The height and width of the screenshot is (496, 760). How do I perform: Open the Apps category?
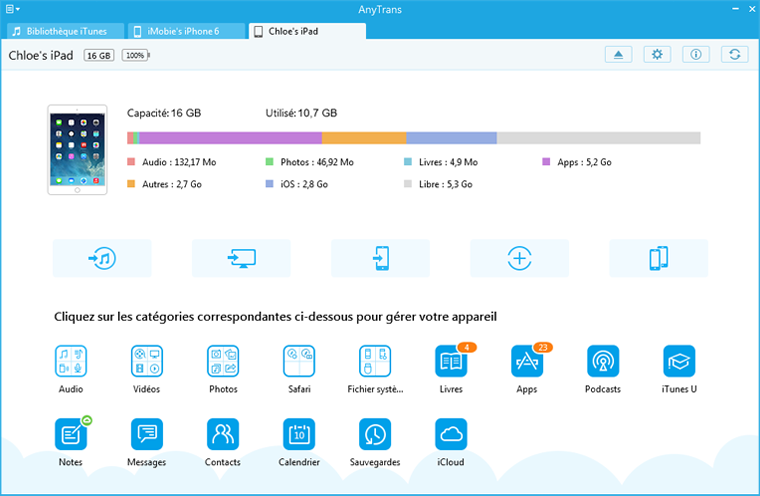527,361
